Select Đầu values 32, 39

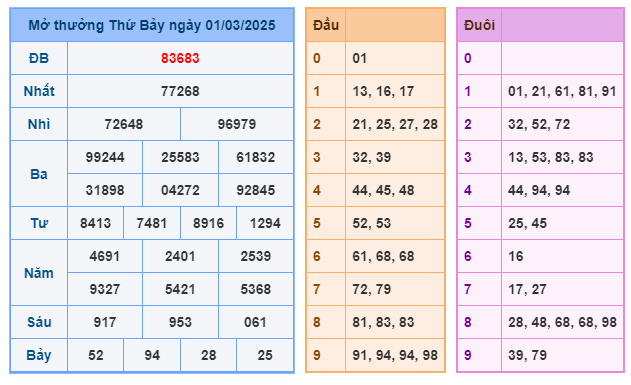371,157
